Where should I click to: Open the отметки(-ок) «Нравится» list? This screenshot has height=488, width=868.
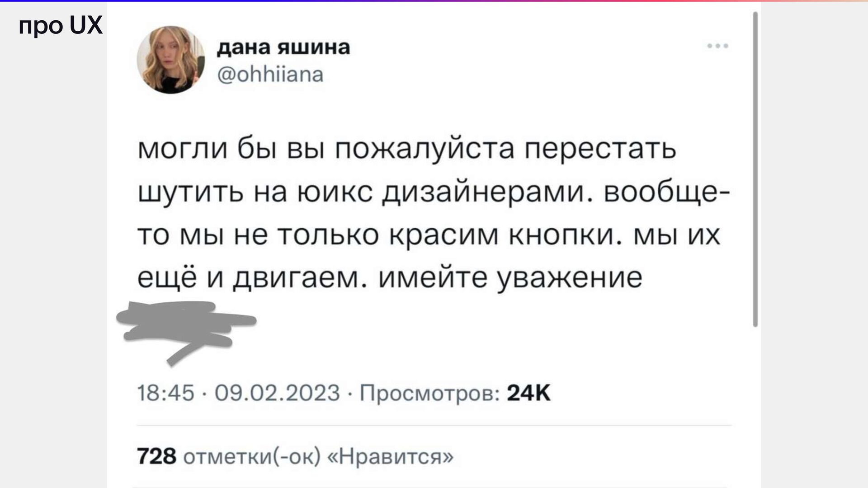coord(318,456)
